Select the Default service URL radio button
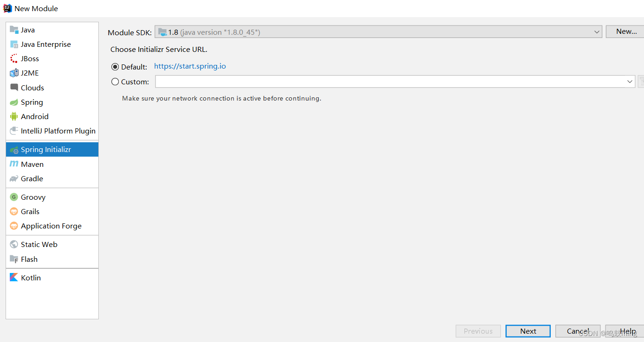The image size is (644, 342). click(x=115, y=67)
